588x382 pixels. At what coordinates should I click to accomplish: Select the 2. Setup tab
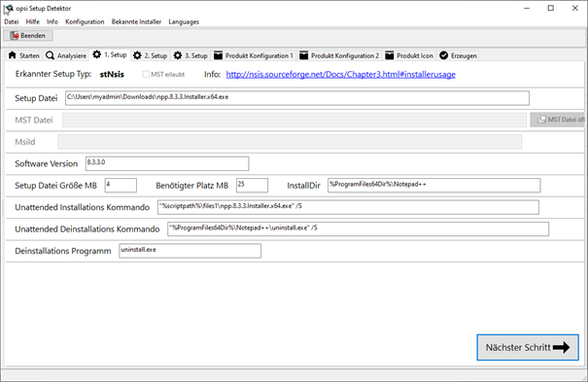(151, 55)
